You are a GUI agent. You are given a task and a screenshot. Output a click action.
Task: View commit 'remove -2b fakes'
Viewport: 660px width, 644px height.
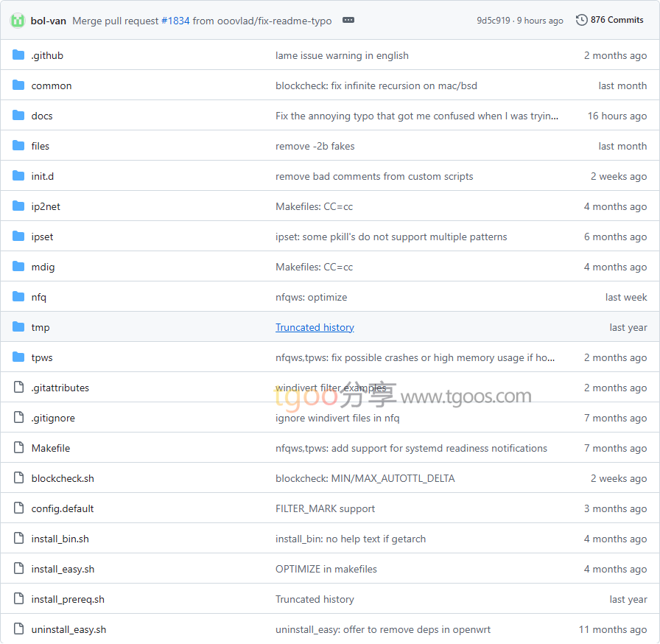coord(315,146)
